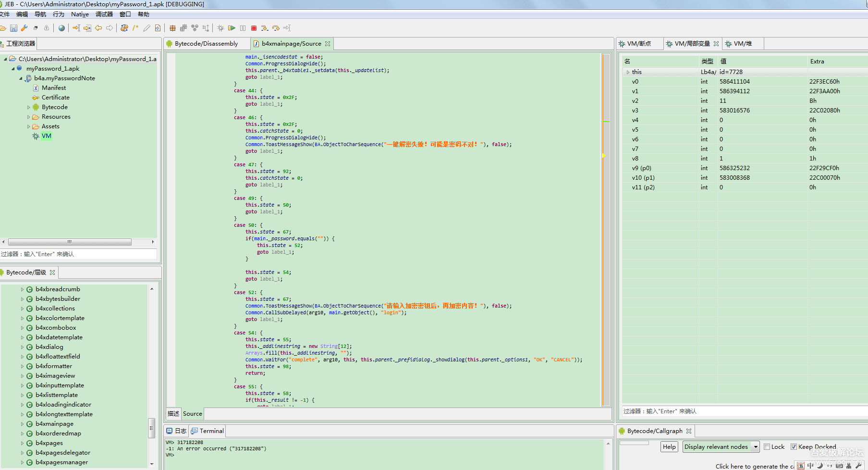Expand the Resources tree node
Screen dimensions: 868x470
28,117
